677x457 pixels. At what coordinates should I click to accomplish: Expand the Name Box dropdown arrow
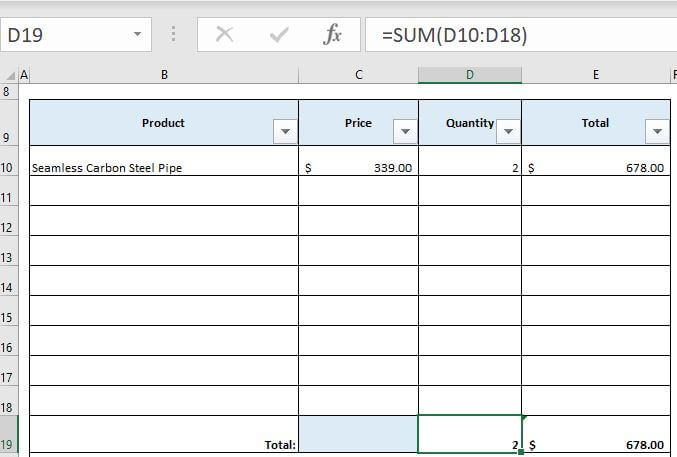point(137,35)
